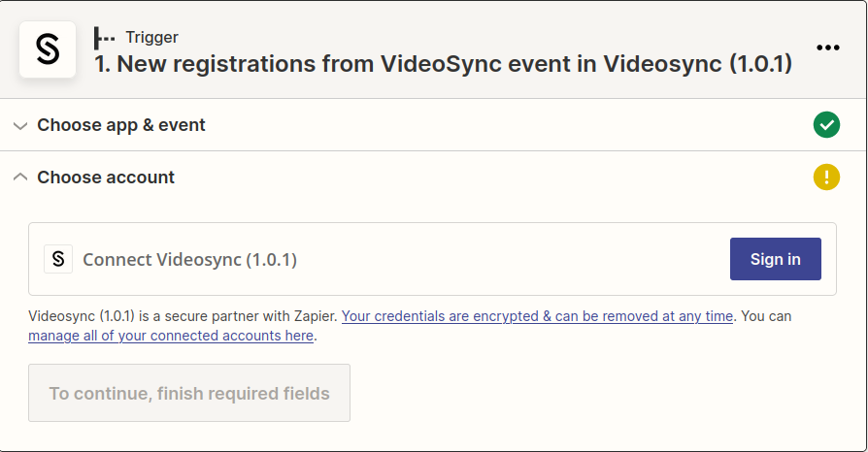Click the 'You can' text after credentials link
Viewport: 868px width, 452px height.
point(766,316)
